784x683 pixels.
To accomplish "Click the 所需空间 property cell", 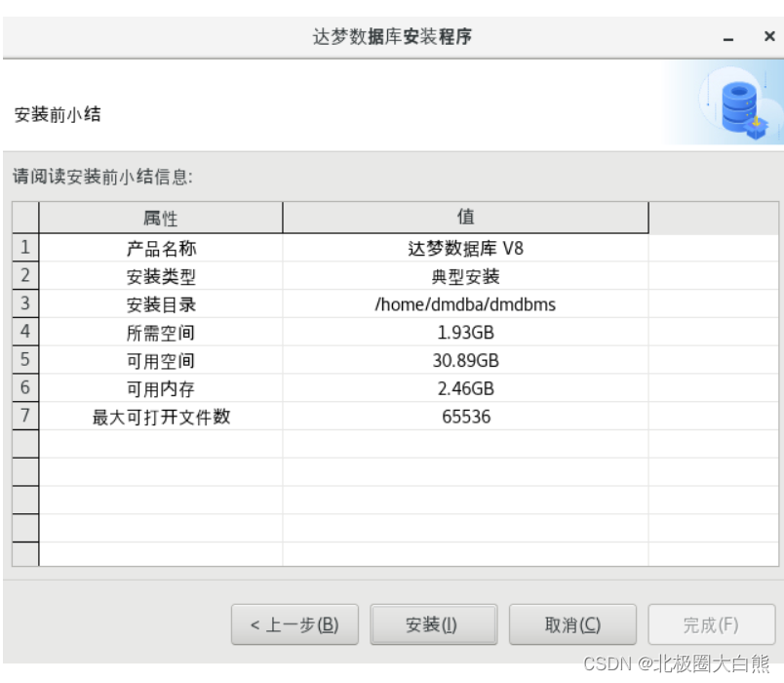I will pos(161,332).
